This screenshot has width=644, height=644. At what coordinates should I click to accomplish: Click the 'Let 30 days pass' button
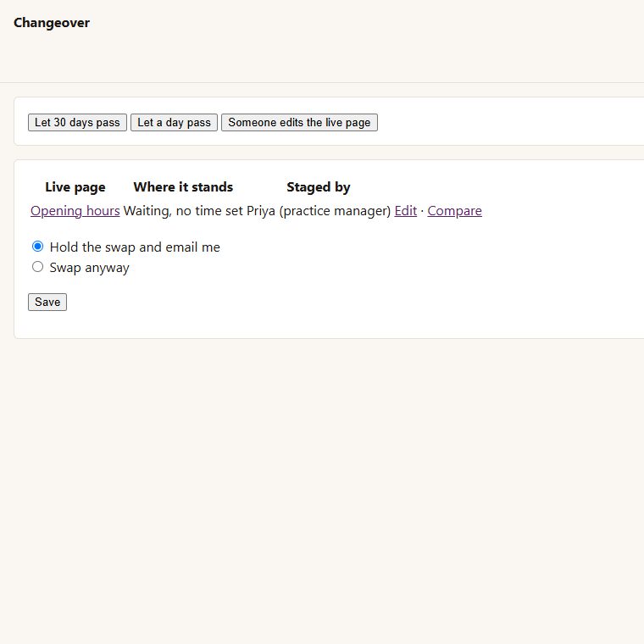click(77, 122)
